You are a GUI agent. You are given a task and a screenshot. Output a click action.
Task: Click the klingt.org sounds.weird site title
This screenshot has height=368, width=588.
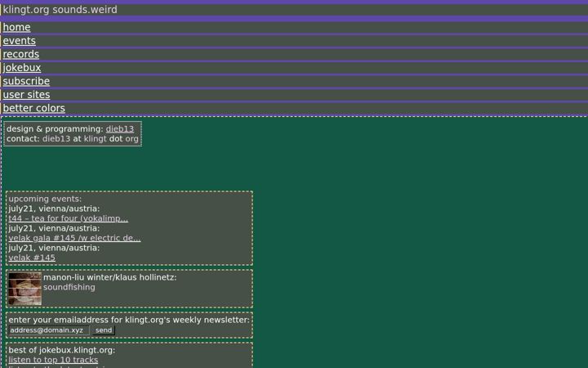60,10
